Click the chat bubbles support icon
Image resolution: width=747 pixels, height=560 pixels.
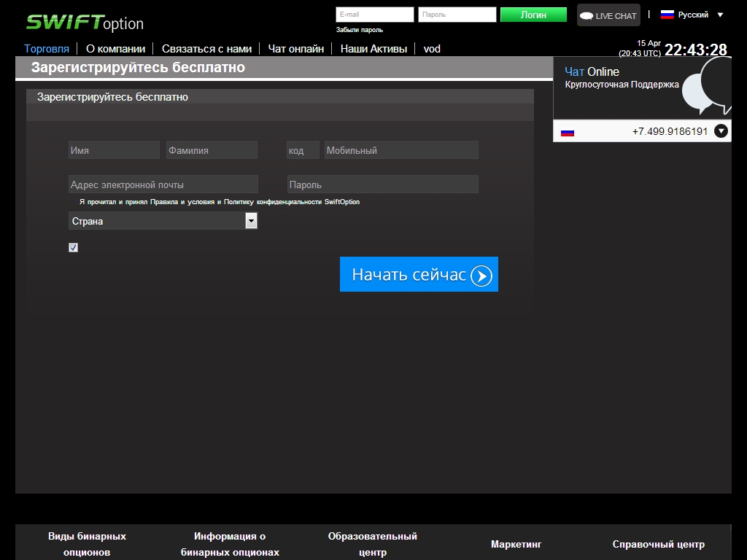[711, 87]
